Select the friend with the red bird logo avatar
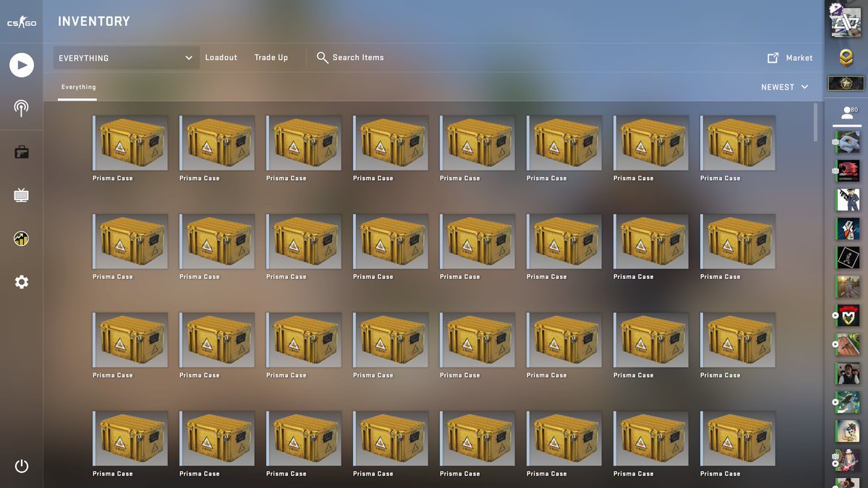This screenshot has width=868, height=488. [x=848, y=171]
